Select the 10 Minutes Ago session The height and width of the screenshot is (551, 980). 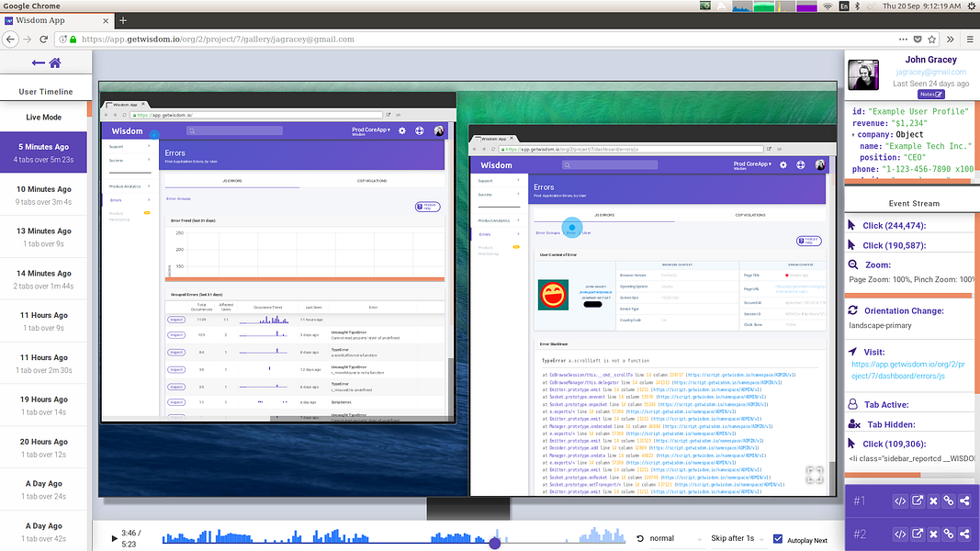coord(44,195)
